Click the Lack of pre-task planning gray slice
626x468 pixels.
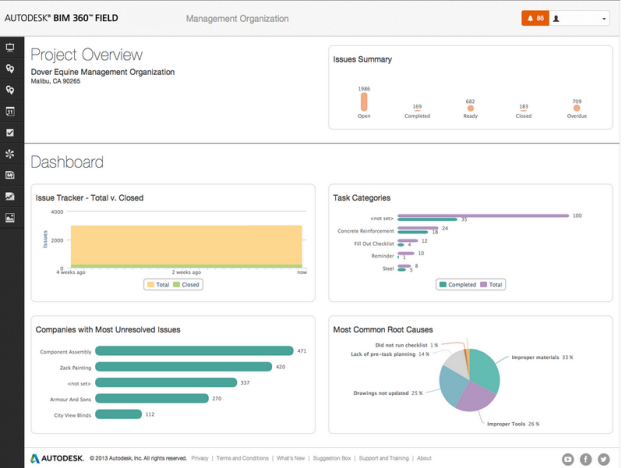(456, 364)
